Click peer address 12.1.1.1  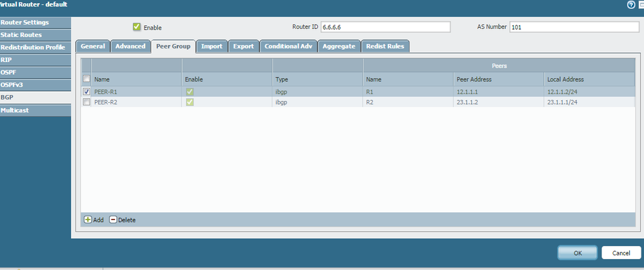point(467,92)
